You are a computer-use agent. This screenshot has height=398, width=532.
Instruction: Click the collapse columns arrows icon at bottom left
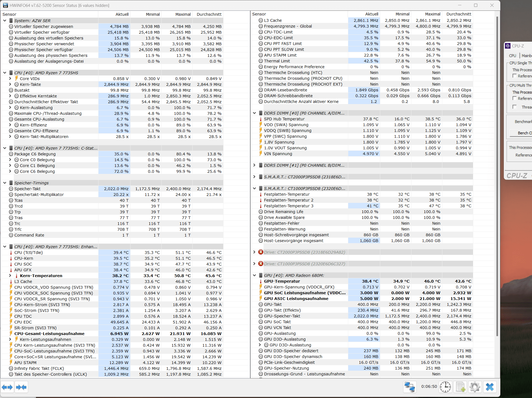click(x=21, y=387)
